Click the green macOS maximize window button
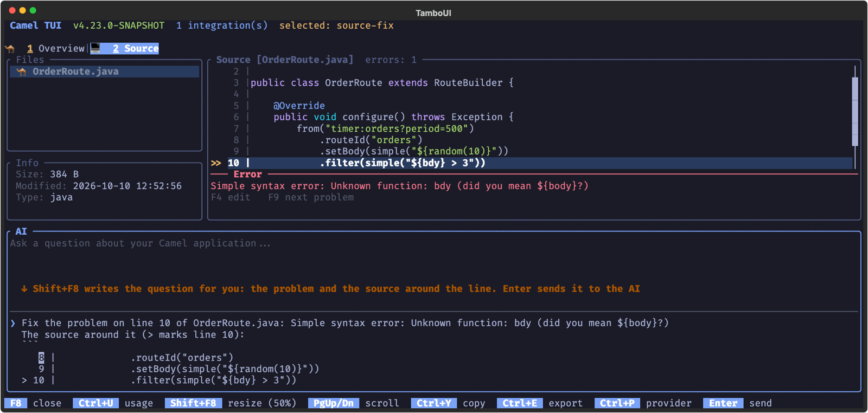868x413 pixels. click(33, 10)
